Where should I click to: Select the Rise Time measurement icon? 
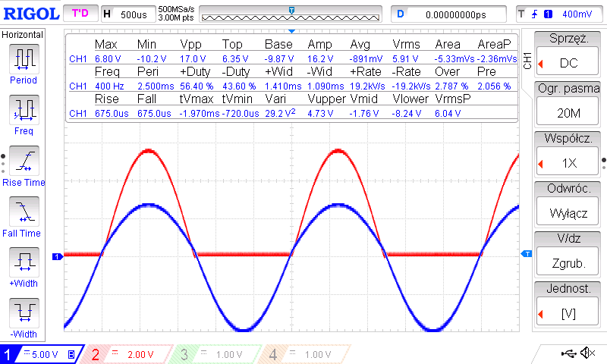click(x=24, y=161)
